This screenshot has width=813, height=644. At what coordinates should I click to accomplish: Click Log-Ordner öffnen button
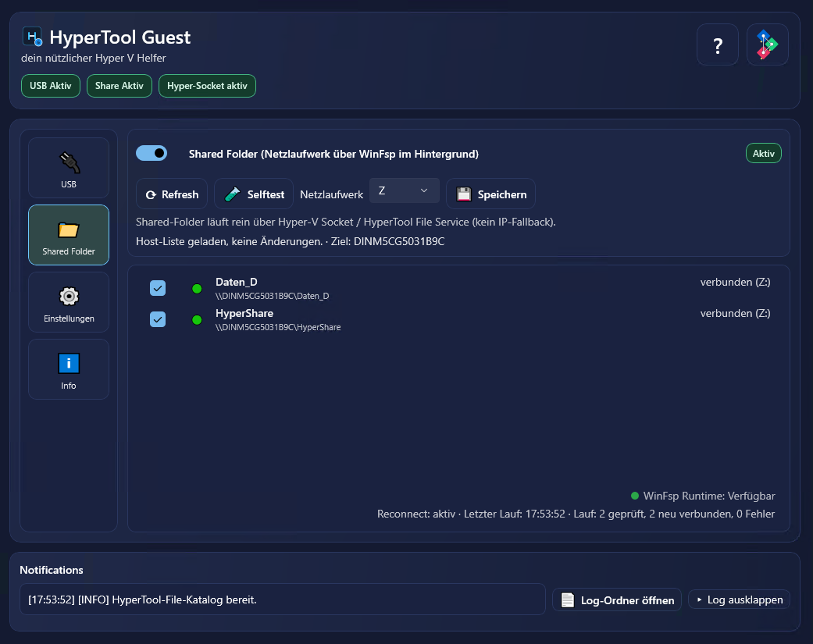(617, 600)
